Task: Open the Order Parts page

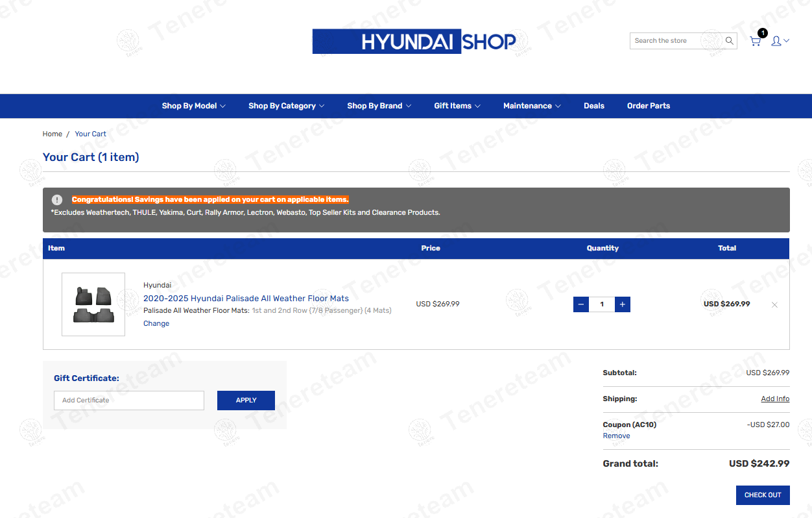Action: point(649,106)
